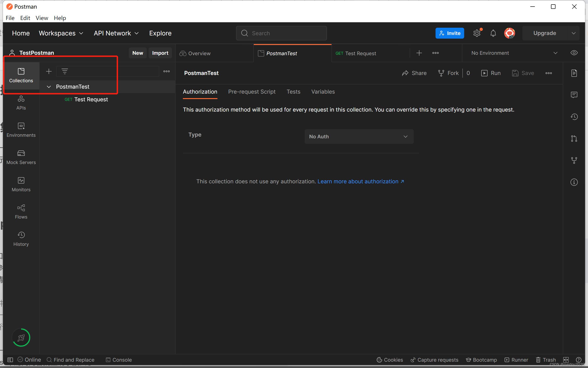Open the Edit menu

point(25,18)
